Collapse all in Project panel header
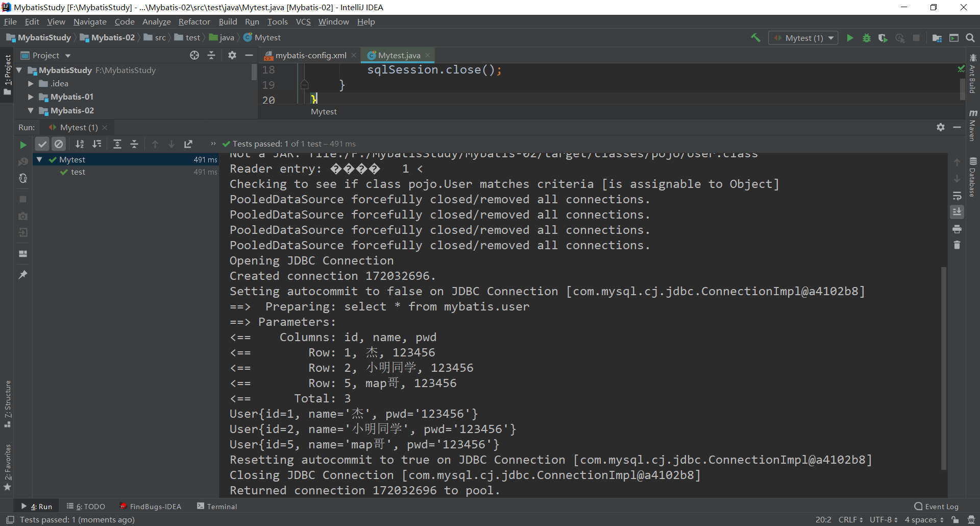The image size is (980, 526). (x=211, y=55)
